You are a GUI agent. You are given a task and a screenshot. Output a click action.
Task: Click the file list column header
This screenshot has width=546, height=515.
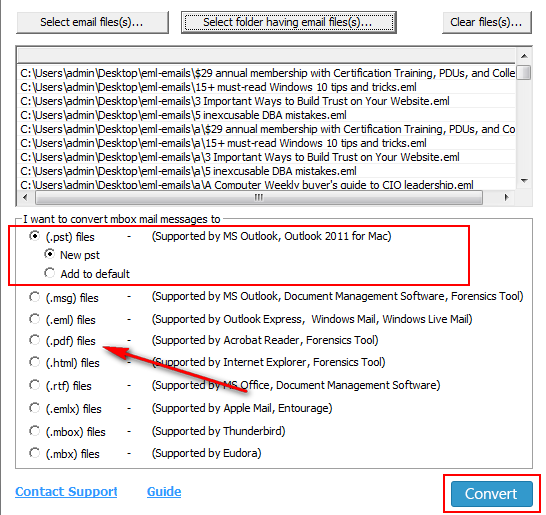[x=266, y=56]
